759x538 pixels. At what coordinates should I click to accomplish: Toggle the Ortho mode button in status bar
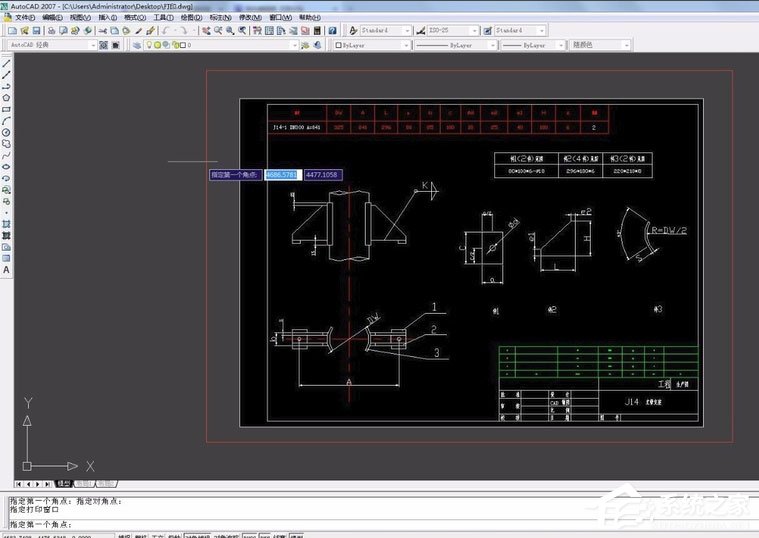click(158, 535)
